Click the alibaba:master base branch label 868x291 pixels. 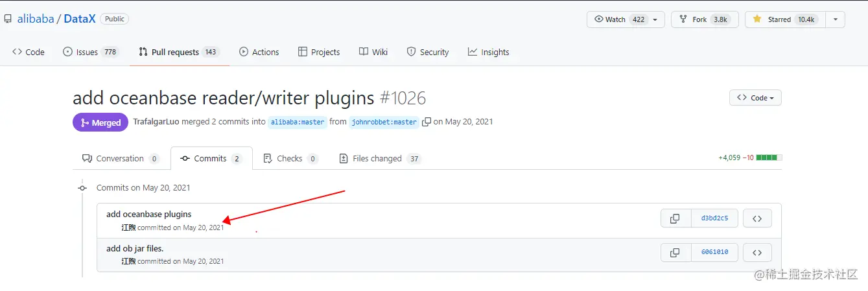pos(298,122)
